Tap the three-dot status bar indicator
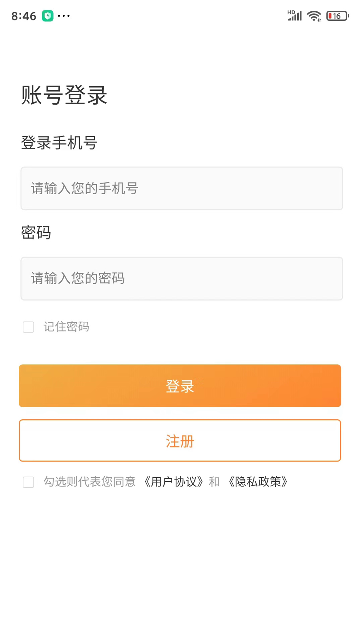 [64, 16]
